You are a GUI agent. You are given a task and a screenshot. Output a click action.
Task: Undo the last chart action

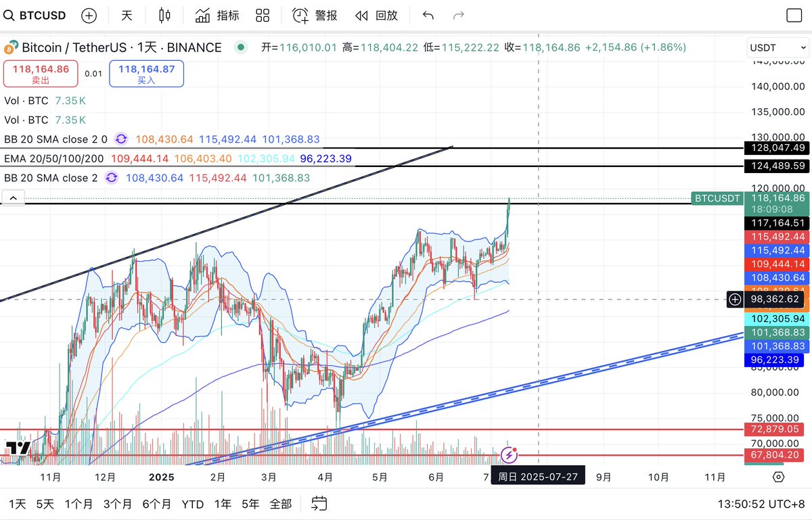tap(428, 15)
